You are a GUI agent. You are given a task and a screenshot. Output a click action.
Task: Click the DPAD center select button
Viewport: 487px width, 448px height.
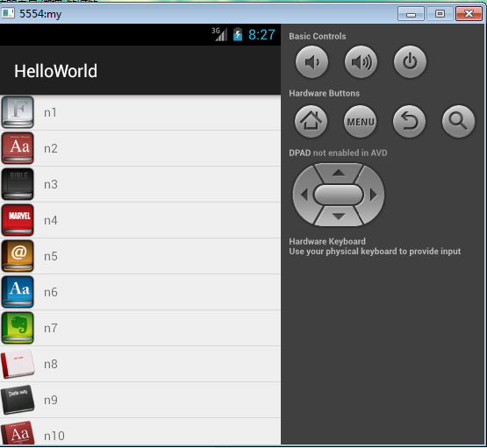click(x=339, y=195)
